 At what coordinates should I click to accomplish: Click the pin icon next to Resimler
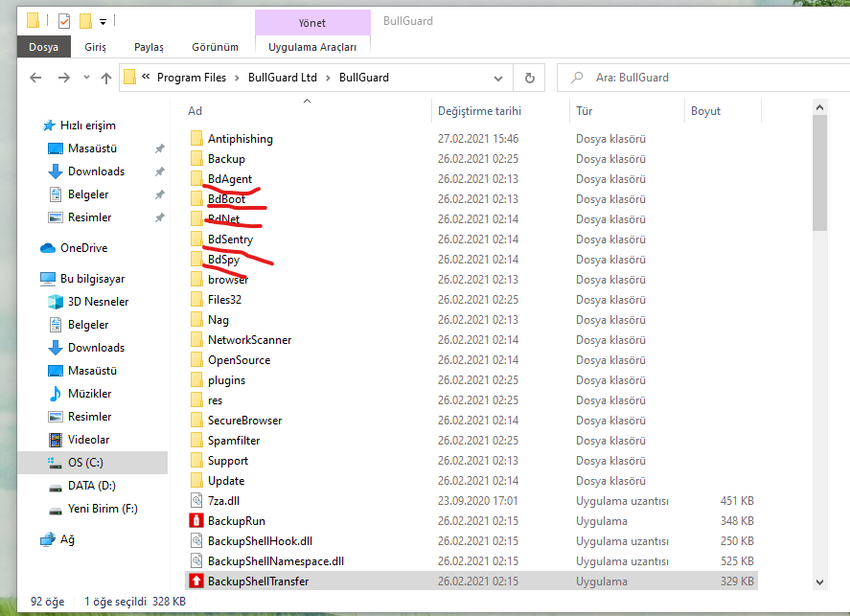coord(159,217)
